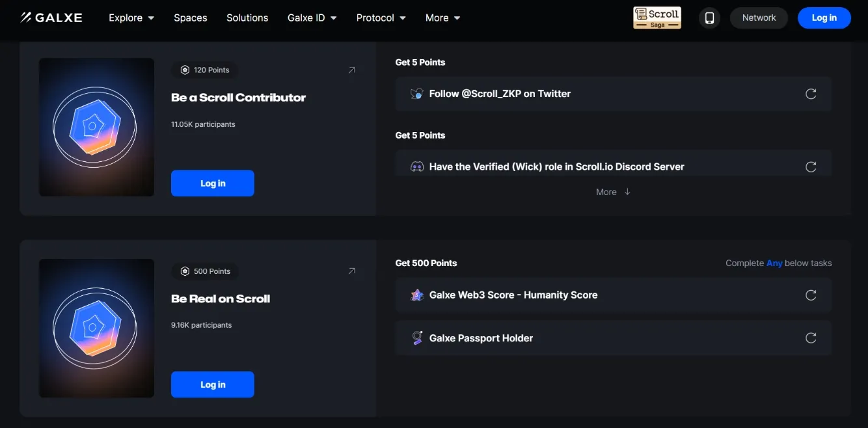
Task: Open the Solutions menu item
Action: coord(247,18)
